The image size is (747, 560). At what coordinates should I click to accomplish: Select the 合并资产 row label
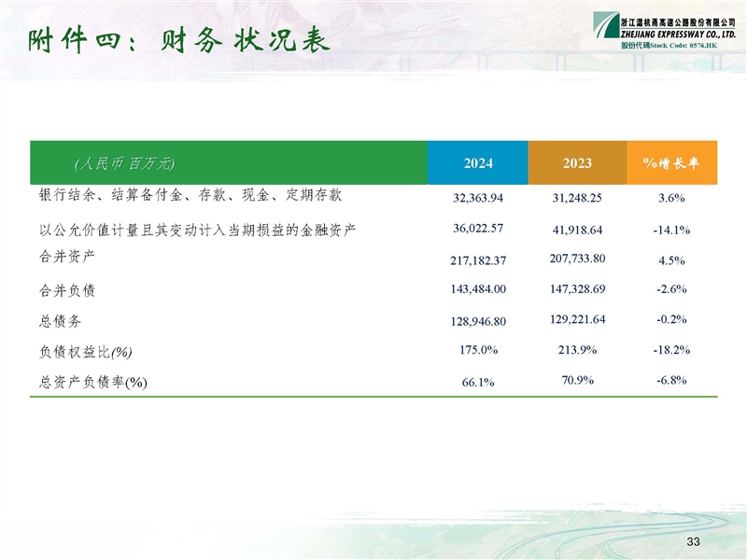[x=68, y=255]
